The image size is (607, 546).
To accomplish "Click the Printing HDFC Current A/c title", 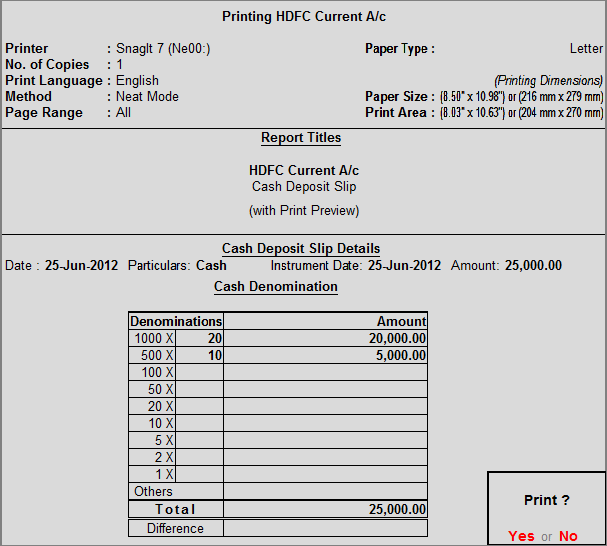I will (304, 17).
